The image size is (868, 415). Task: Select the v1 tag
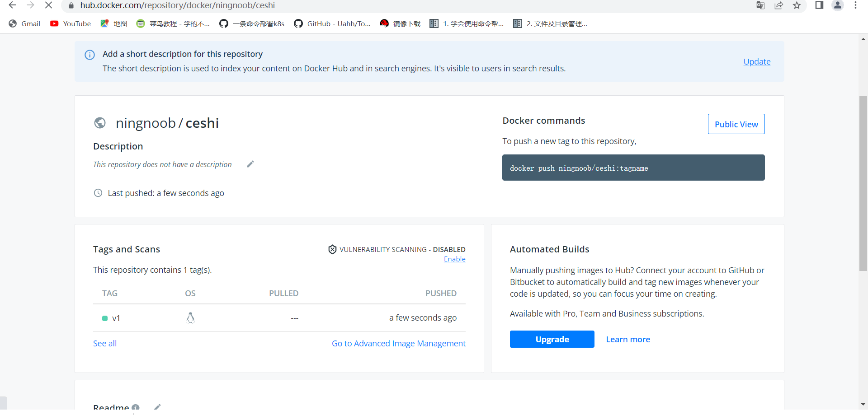(x=116, y=318)
